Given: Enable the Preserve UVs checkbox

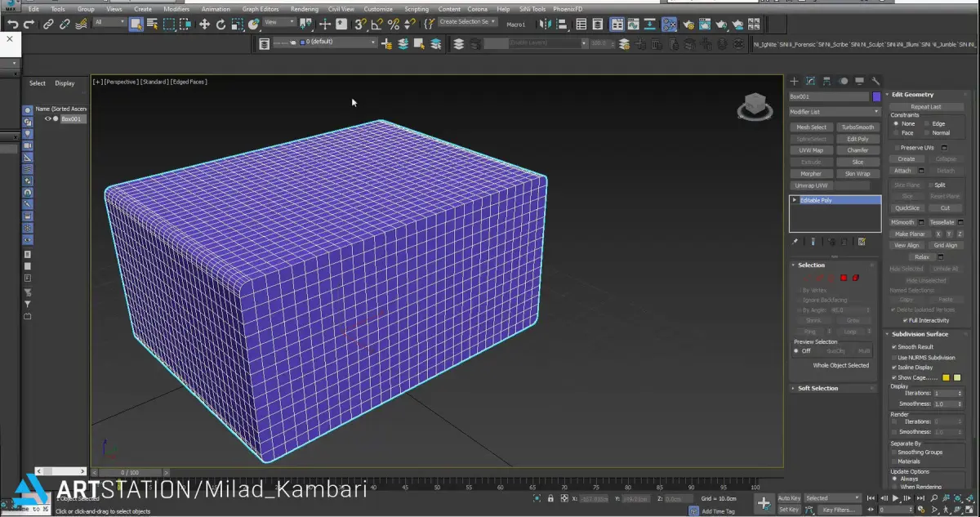Looking at the screenshot, I should [x=897, y=147].
